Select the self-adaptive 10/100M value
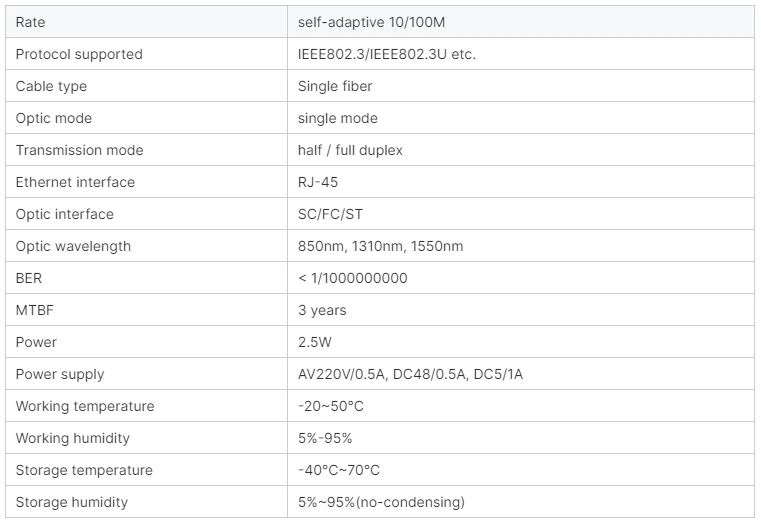761x526 pixels. (371, 22)
